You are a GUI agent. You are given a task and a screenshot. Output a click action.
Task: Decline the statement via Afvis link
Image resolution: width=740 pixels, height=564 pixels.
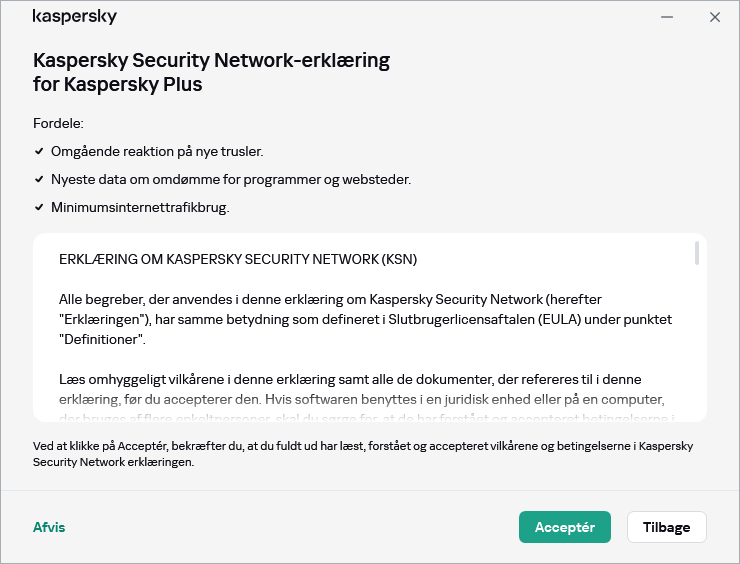click(49, 527)
